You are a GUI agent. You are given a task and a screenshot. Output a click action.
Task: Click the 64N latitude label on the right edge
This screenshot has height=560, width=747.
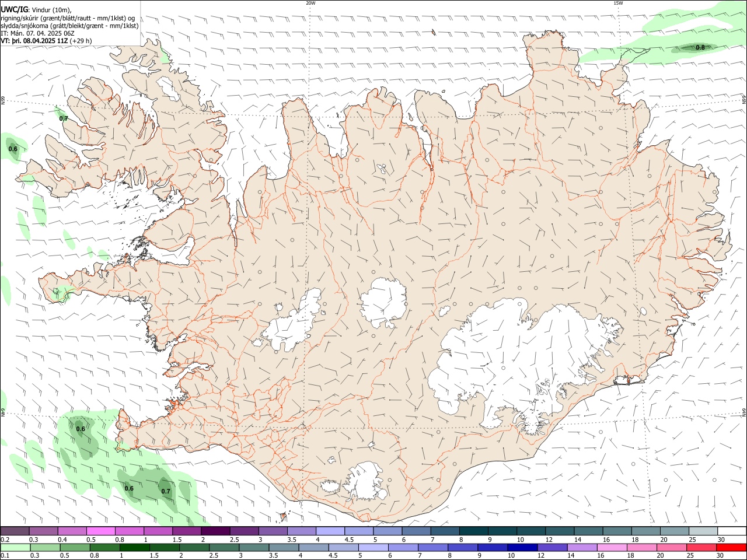point(744,412)
